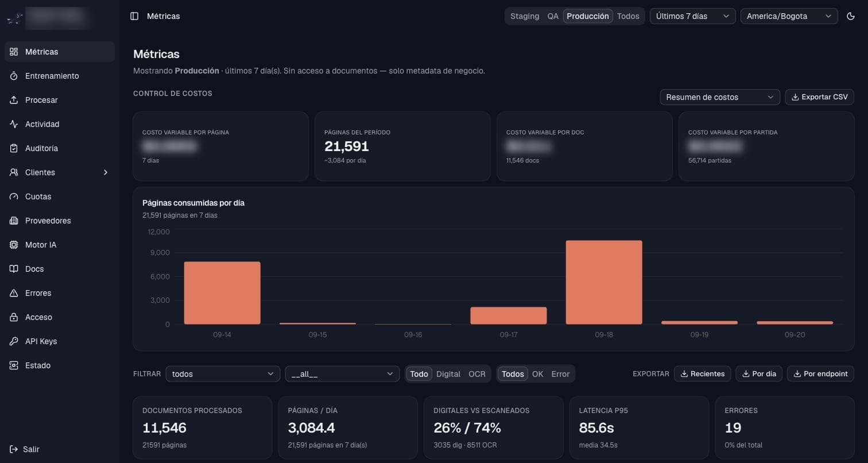Click the 09-17 bar in chart

pyautogui.click(x=509, y=316)
